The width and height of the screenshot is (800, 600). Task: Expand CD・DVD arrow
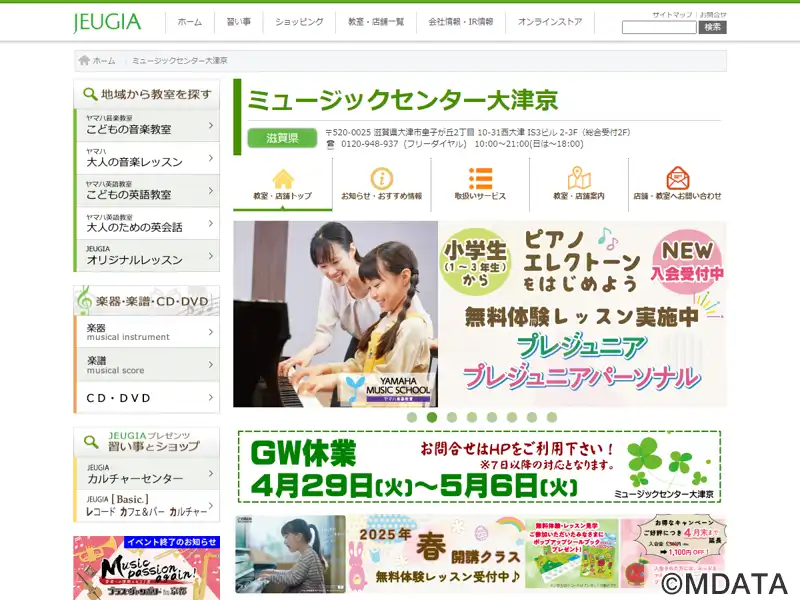[211, 397]
